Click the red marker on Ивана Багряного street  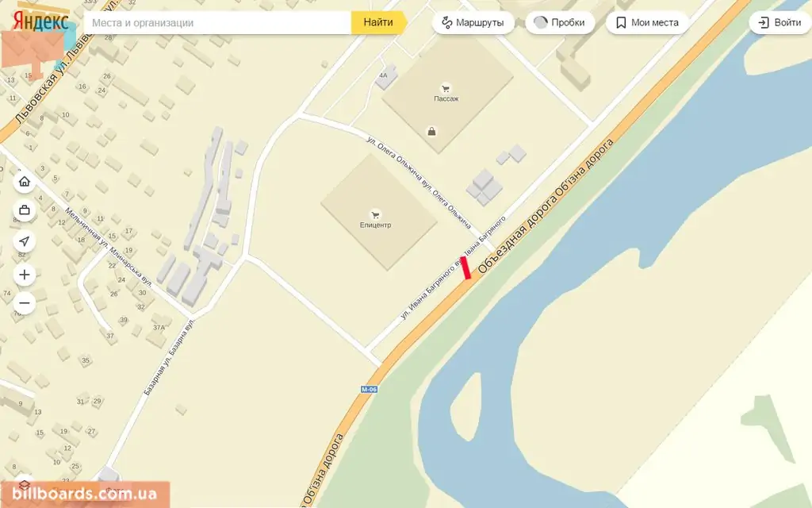coord(465,267)
